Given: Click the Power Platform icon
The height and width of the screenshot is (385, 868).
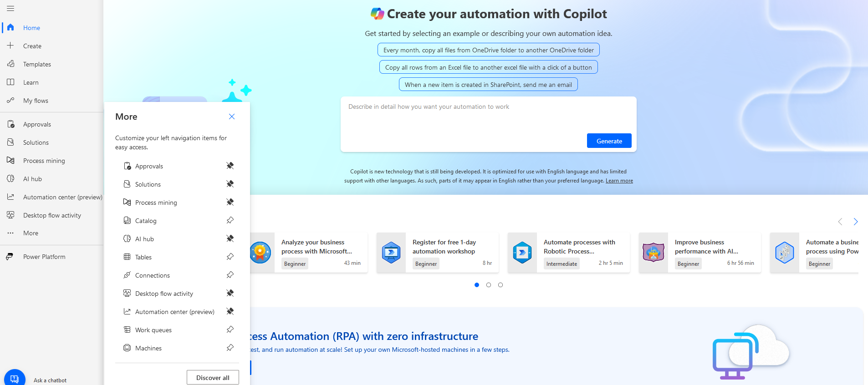Looking at the screenshot, I should click(x=10, y=257).
